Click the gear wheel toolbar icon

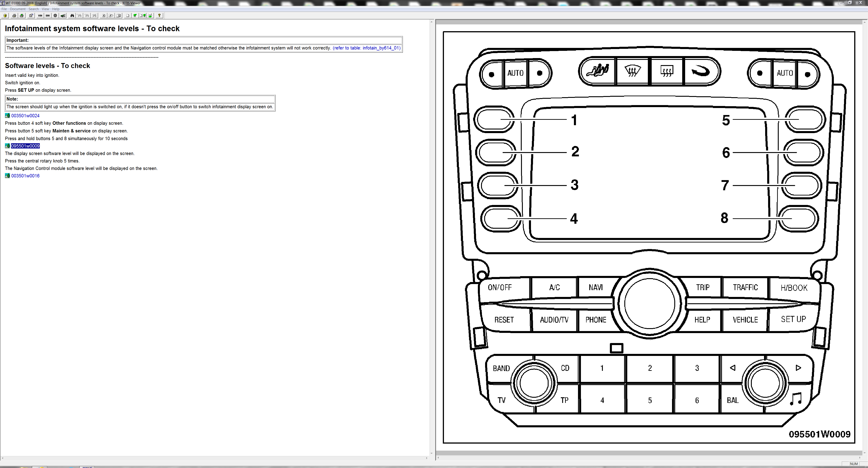click(55, 16)
